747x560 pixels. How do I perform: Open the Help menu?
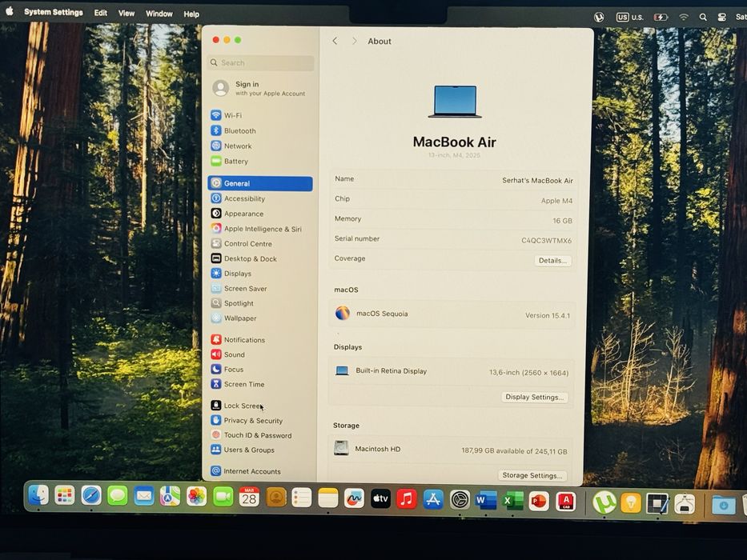(191, 14)
